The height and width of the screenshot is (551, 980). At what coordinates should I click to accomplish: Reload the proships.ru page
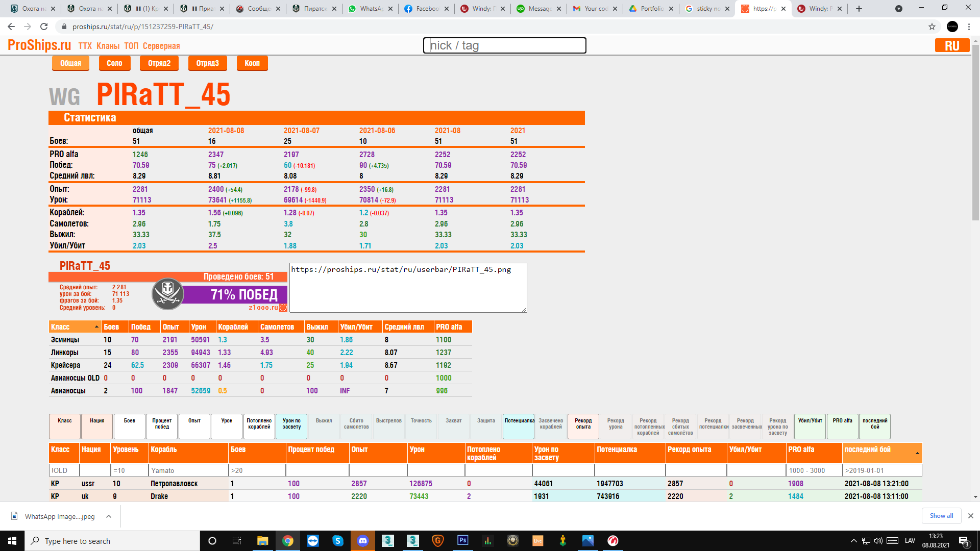click(x=44, y=27)
